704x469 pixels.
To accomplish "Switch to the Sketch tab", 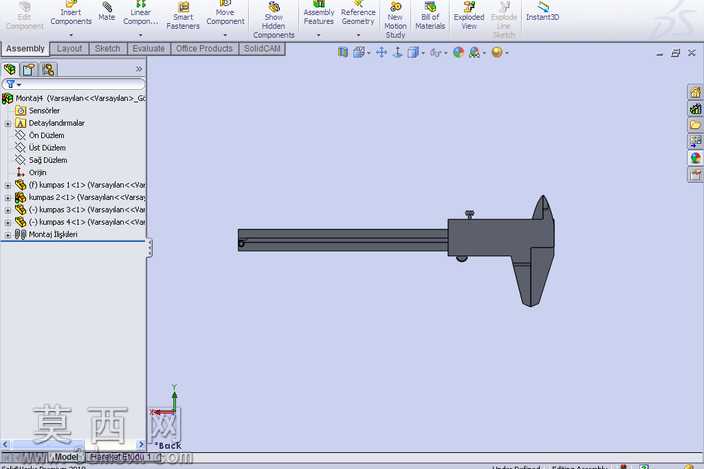I will (107, 48).
